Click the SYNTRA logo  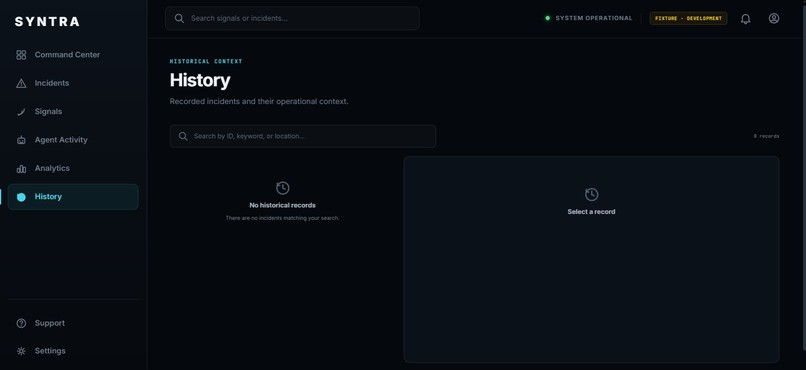tap(47, 22)
